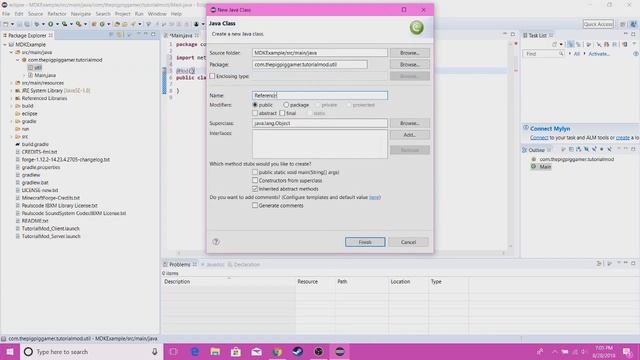Click the Finish button

tap(365, 242)
